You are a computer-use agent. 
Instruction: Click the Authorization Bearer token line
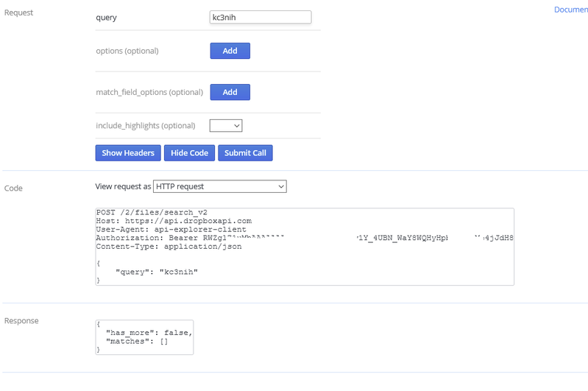221,238
